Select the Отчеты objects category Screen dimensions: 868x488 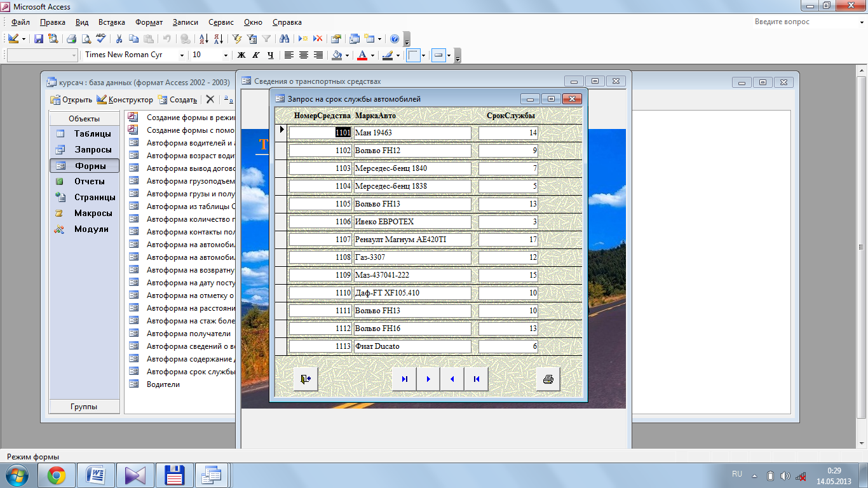pyautogui.click(x=85, y=182)
